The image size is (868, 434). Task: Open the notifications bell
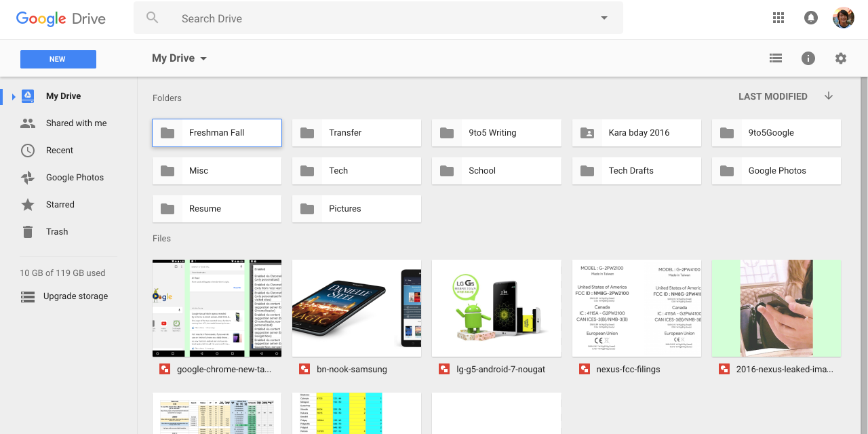click(810, 18)
